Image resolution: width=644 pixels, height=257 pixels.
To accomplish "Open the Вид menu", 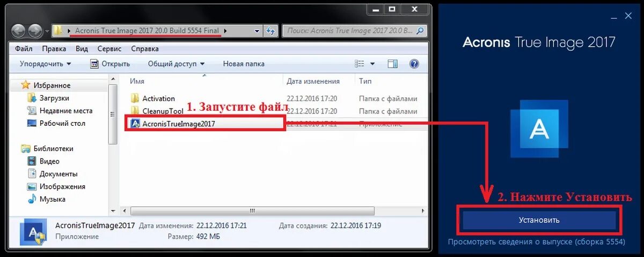I will pyautogui.click(x=82, y=48).
